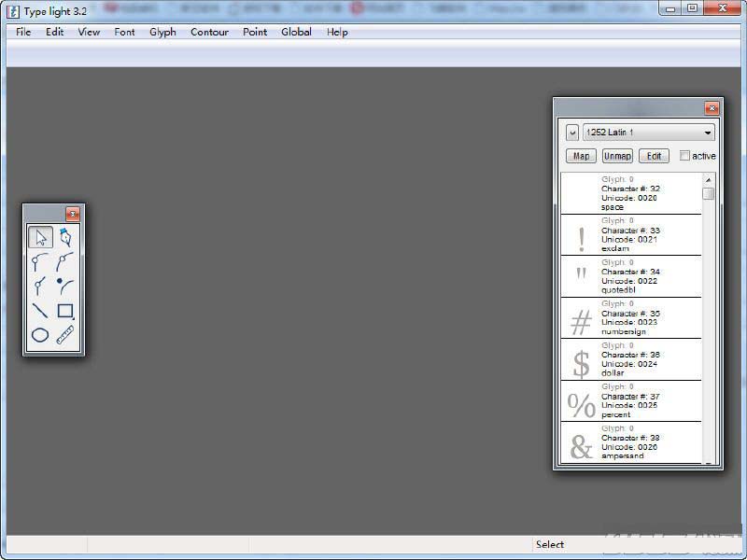Viewport: 747px width, 560px height.
Task: Click the character list scrollbar thumb
Action: coord(708,194)
